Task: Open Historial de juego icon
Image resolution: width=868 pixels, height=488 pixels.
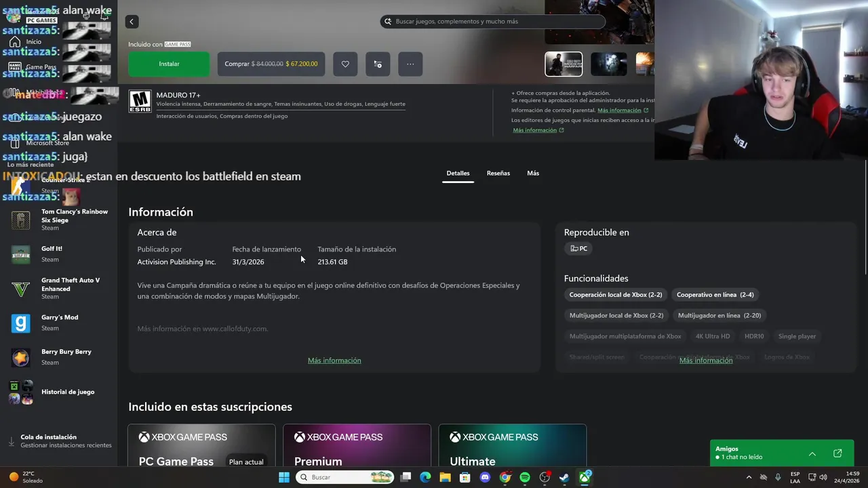Action: point(20,392)
